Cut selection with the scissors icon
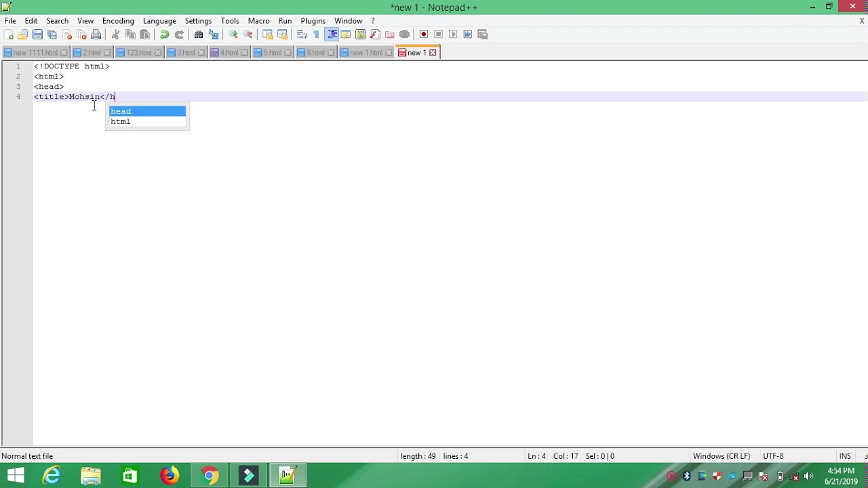 click(x=116, y=35)
